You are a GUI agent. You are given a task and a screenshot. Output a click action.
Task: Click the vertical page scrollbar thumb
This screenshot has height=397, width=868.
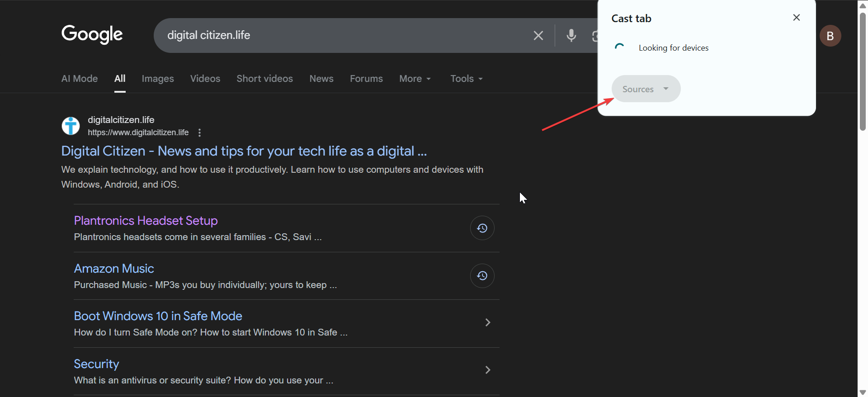point(863,72)
